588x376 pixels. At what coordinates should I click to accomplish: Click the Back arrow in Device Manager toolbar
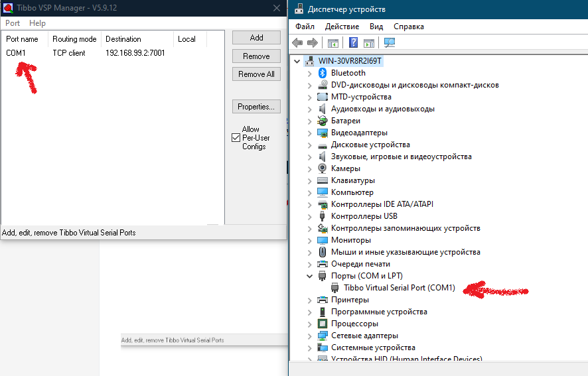click(297, 42)
